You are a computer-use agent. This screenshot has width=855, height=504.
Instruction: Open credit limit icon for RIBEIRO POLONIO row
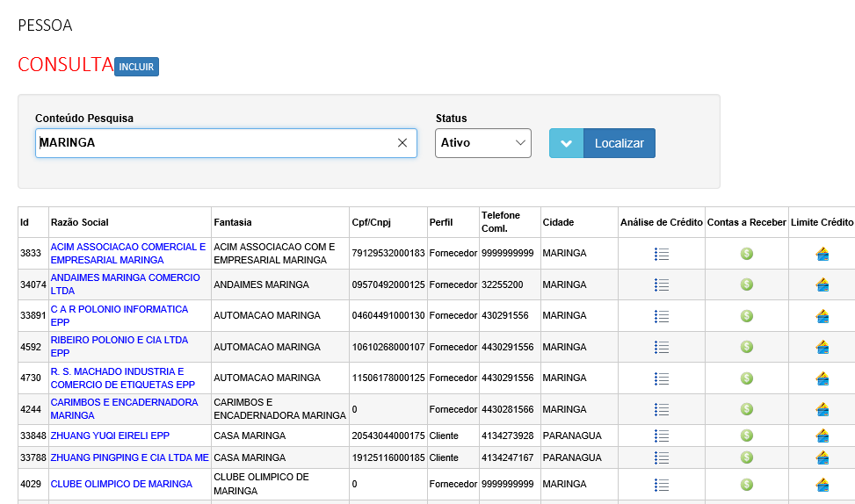point(822,347)
